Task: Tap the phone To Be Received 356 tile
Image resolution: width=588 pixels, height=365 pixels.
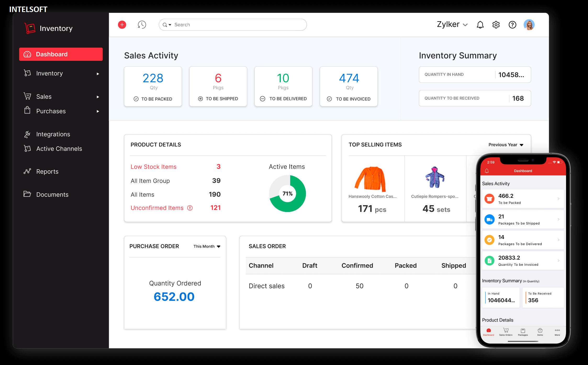Action: point(543,297)
